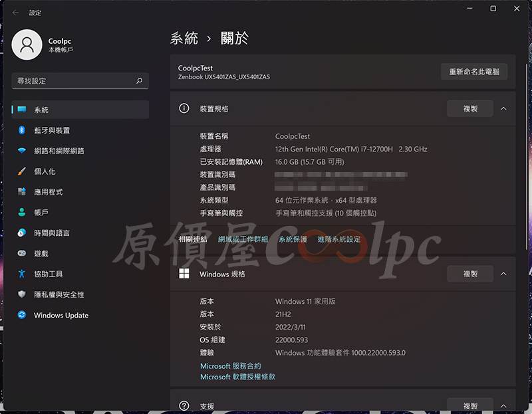Open the gamepad icon for 遊戲
Screen dimensions: 532x414
(x=22, y=253)
